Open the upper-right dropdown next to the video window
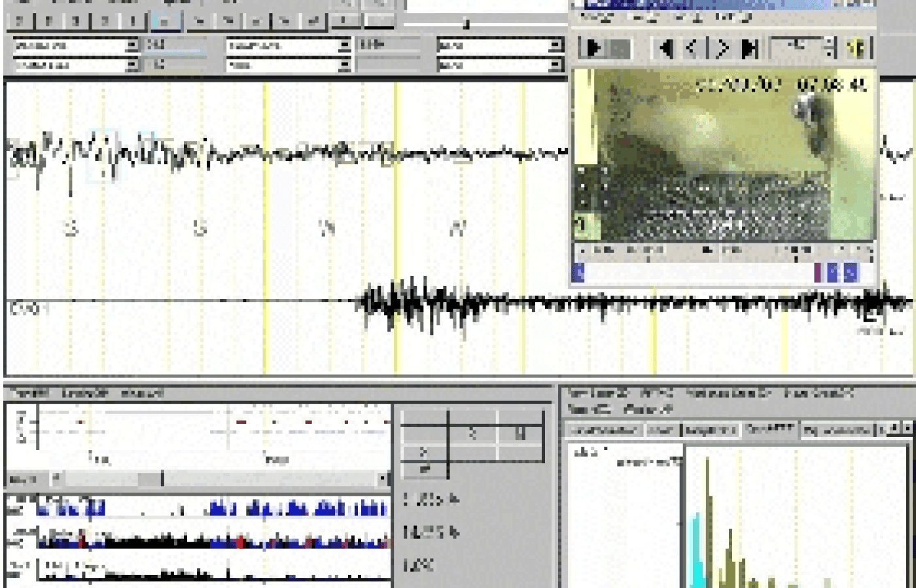This screenshot has height=588, width=916. pos(555,46)
